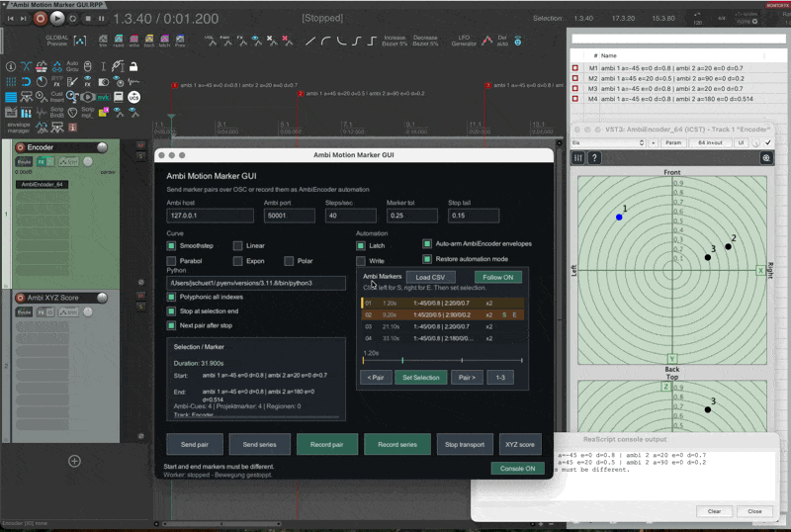Click the Set Selection button
Screen dimensions: 791x532
[421, 378]
